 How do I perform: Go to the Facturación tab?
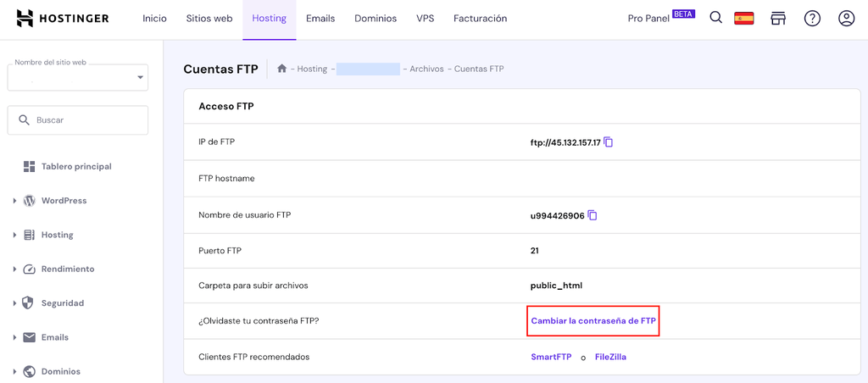480,18
